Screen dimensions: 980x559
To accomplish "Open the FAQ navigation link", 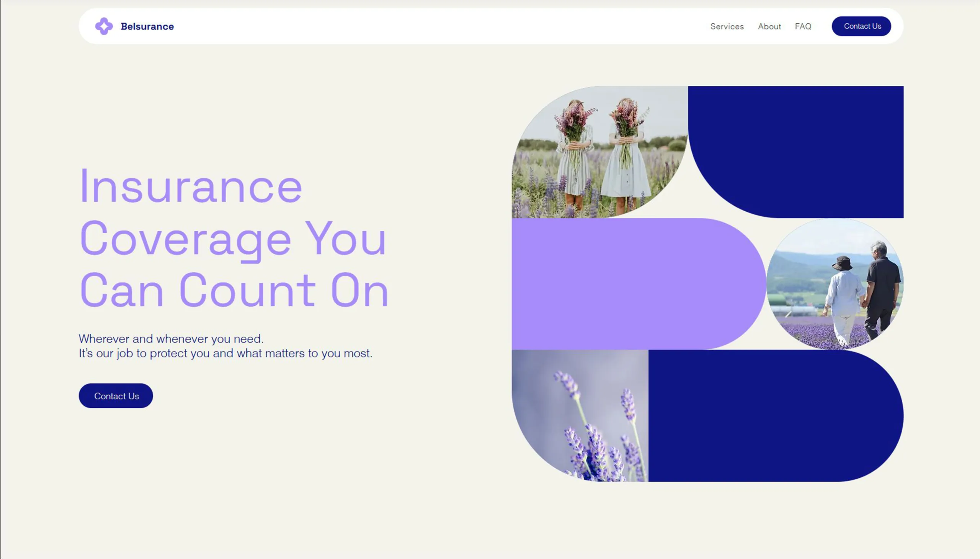I will (803, 26).
